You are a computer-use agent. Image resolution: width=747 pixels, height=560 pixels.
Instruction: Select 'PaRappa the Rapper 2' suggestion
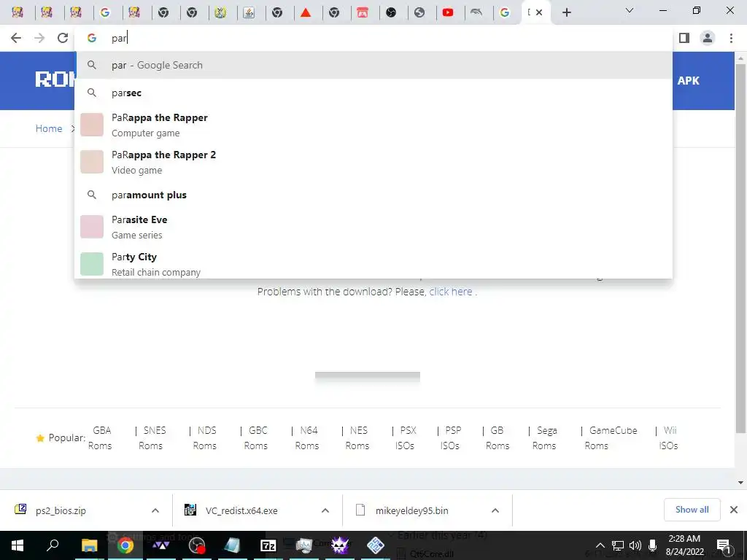pyautogui.click(x=373, y=162)
